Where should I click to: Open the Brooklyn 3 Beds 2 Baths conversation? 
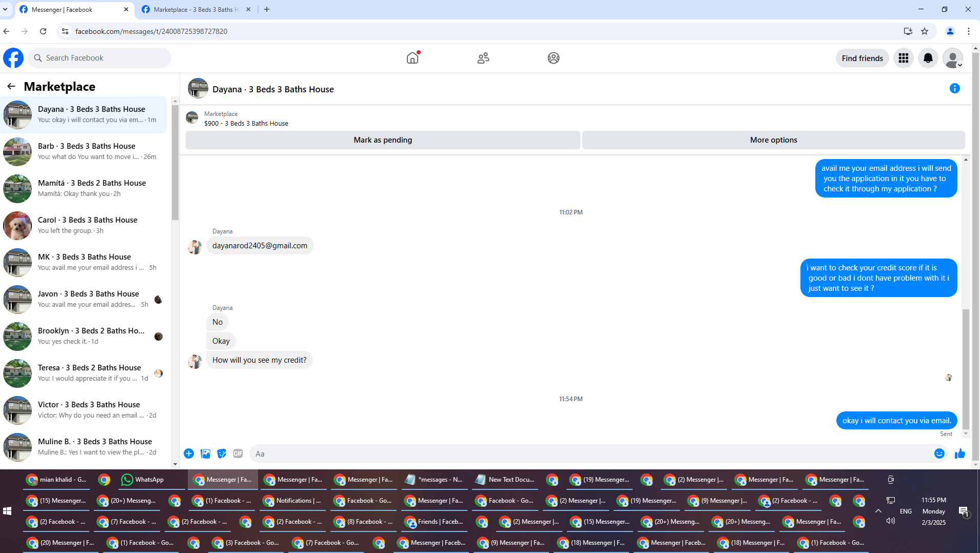[x=84, y=336]
